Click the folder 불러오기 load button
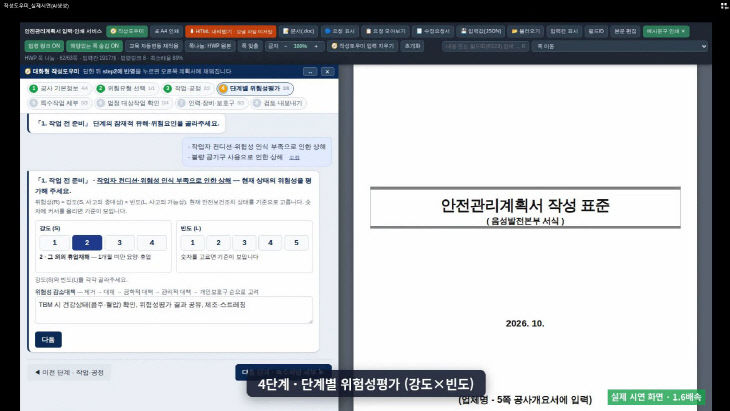The image size is (730, 411). tap(526, 31)
